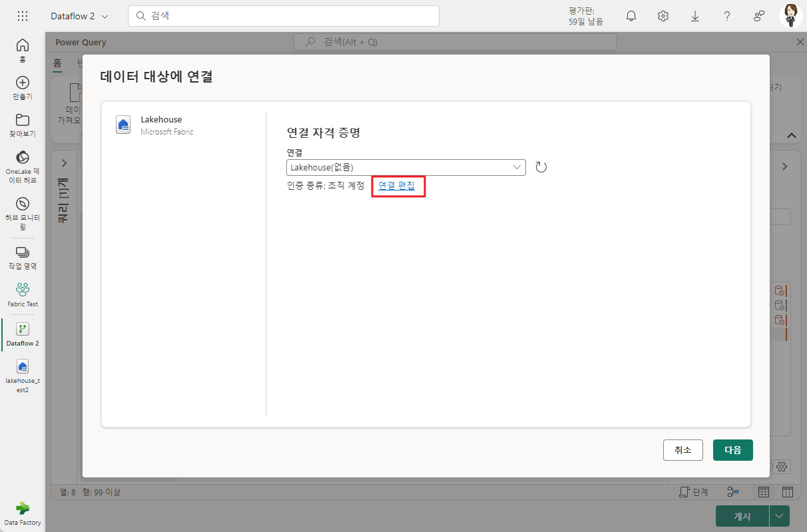Image resolution: width=807 pixels, height=532 pixels.
Task: Open the app launcher waffle icon
Action: tap(23, 16)
